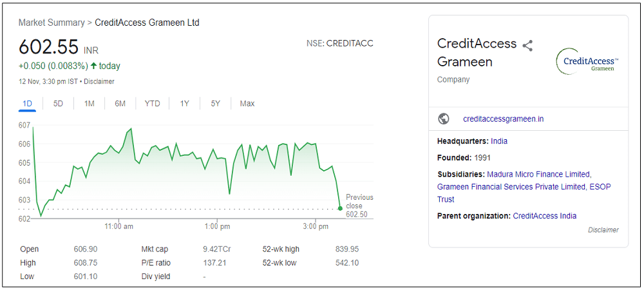Click the NSE: CREDITACC ticker text
This screenshot has width=644, height=290.
pos(339,44)
